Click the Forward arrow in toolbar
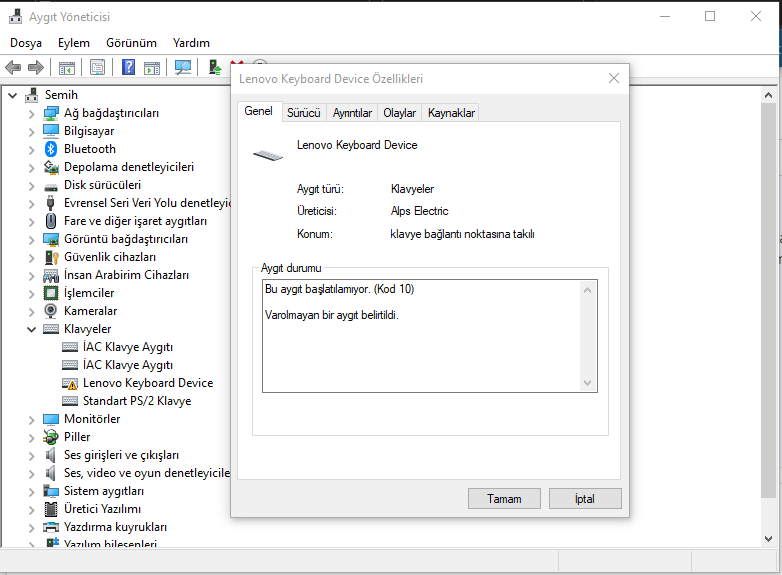The height and width of the screenshot is (575, 782). point(36,67)
